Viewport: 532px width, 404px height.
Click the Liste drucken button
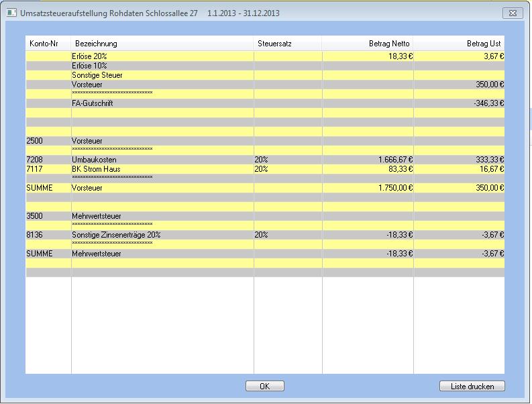click(472, 386)
